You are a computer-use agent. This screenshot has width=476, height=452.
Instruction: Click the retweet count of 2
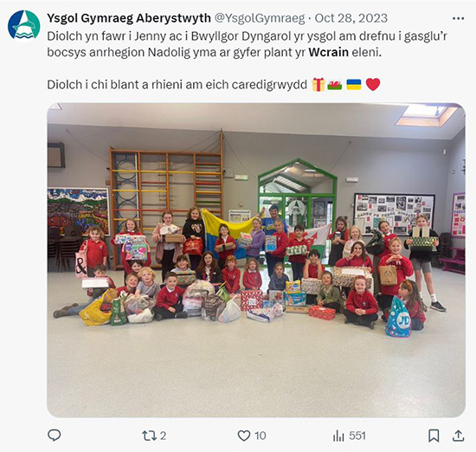point(163,436)
